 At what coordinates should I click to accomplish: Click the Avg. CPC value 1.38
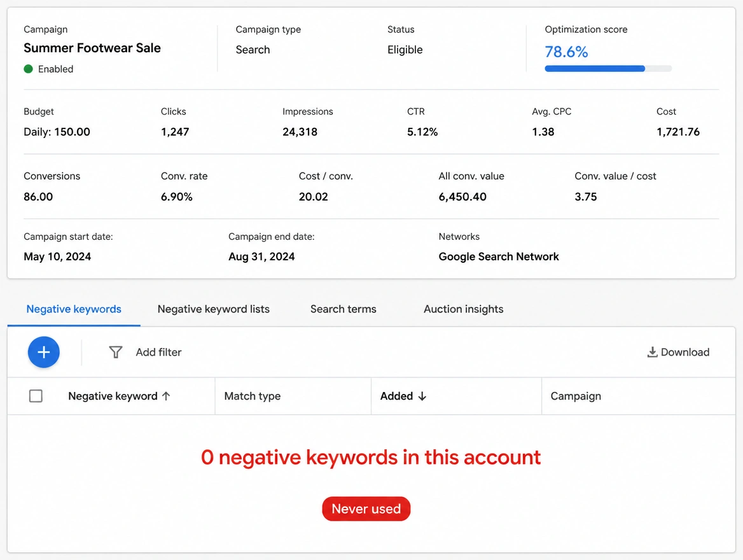[543, 132]
